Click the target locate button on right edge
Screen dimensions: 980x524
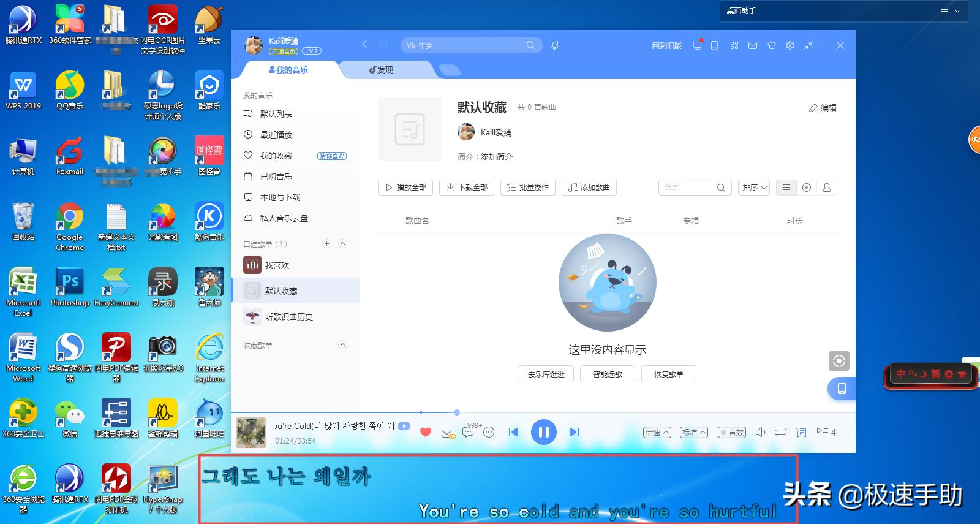(x=839, y=361)
